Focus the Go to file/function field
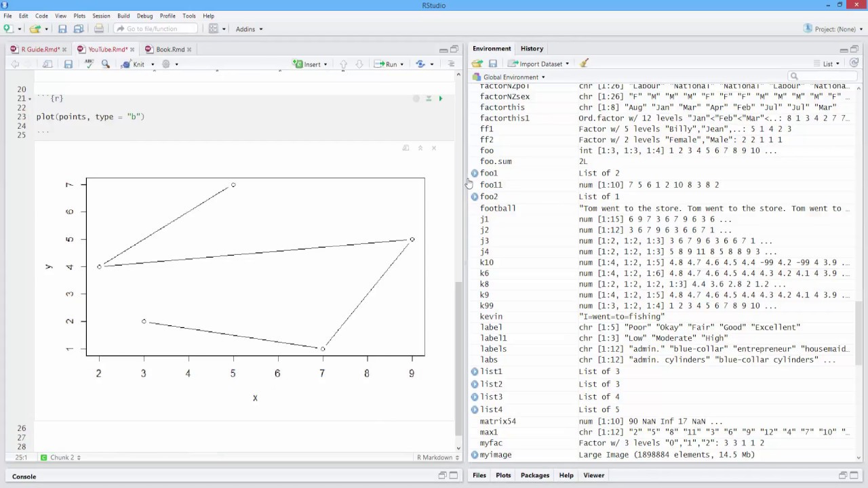Image resolution: width=868 pixels, height=488 pixels. (x=155, y=28)
